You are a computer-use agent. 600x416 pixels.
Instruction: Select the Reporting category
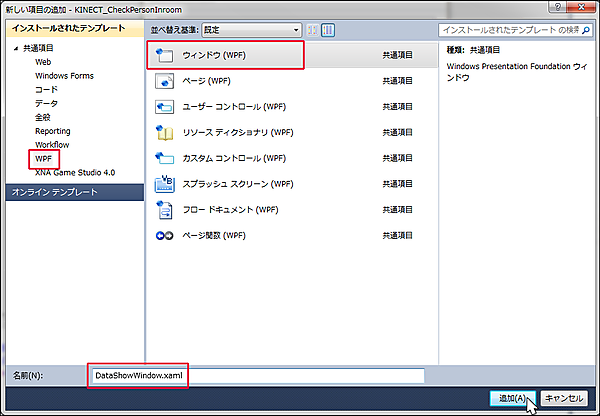click(53, 131)
